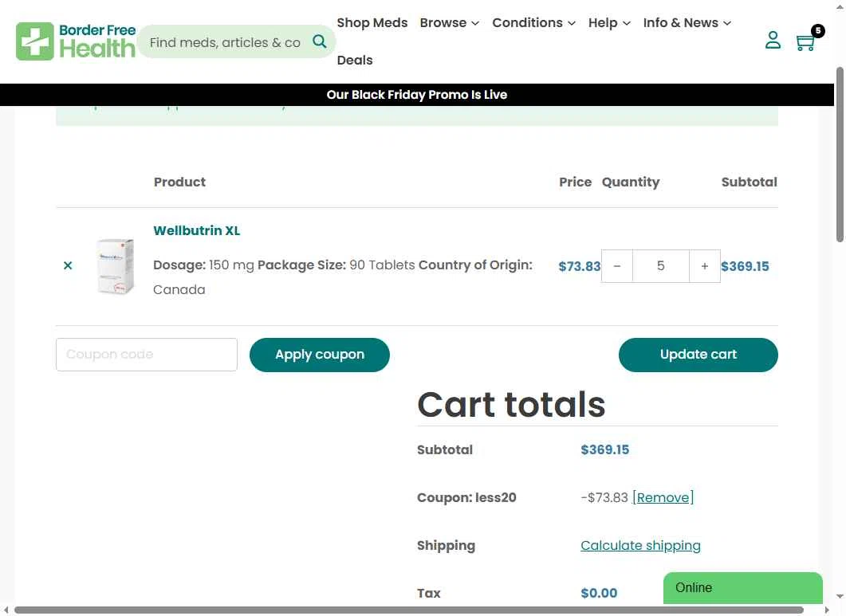
Task: Click the $369.15 row subtotal
Action: point(745,266)
